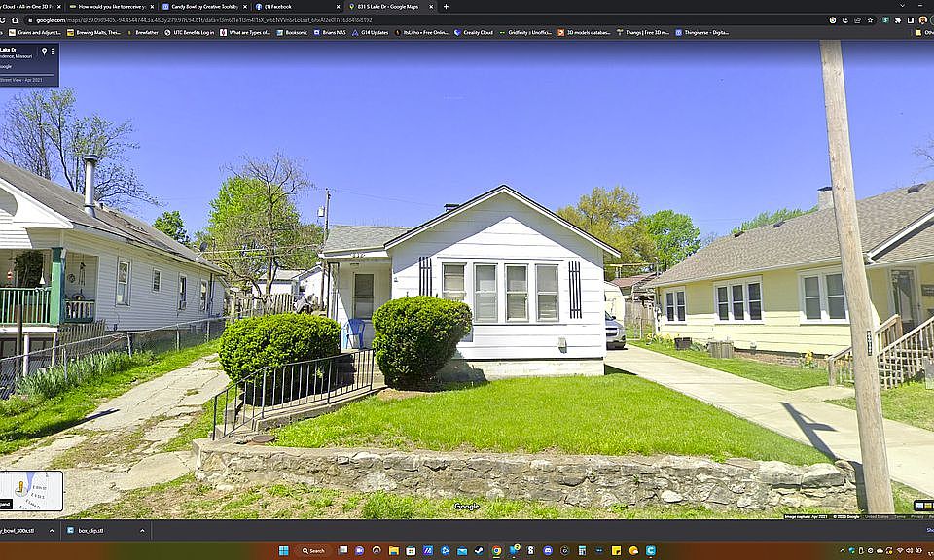Expand options for box_clip.stl download
Screen dimensions: 934x560
point(142,530)
